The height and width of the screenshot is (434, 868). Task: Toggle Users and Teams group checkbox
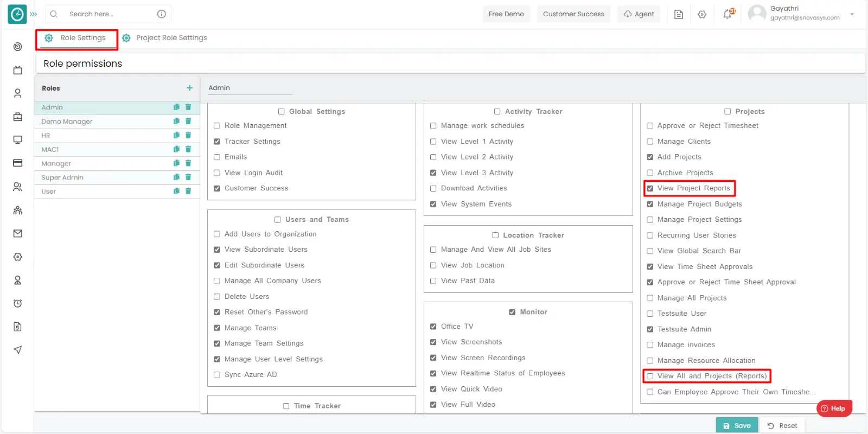[278, 220]
